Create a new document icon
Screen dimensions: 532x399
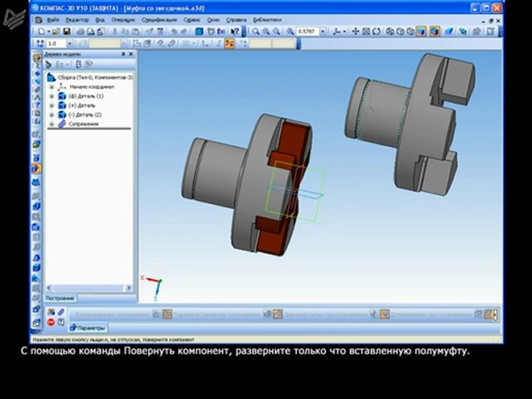coord(42,32)
